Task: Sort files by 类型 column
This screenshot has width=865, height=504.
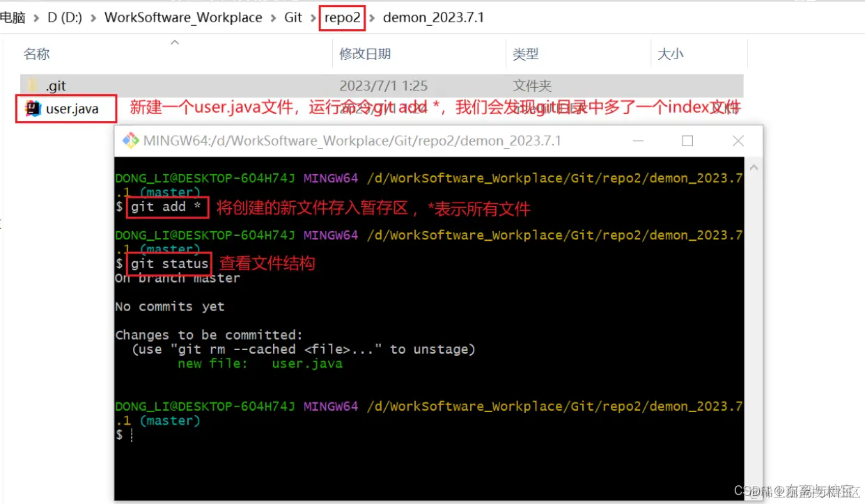Action: [526, 54]
